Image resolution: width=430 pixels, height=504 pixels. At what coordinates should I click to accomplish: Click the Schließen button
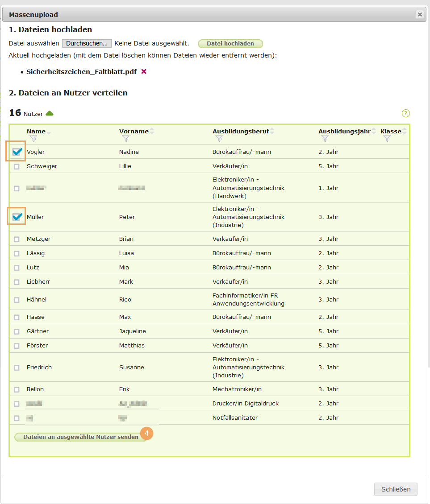coord(396,489)
